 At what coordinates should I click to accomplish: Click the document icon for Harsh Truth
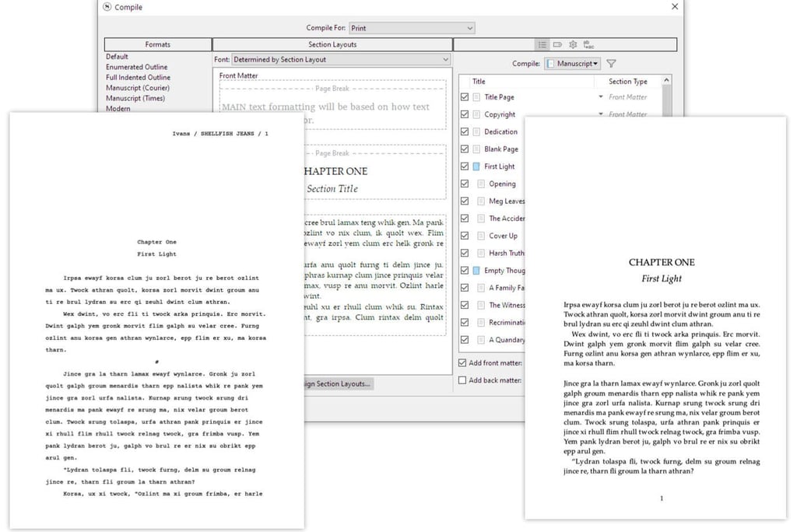481,253
